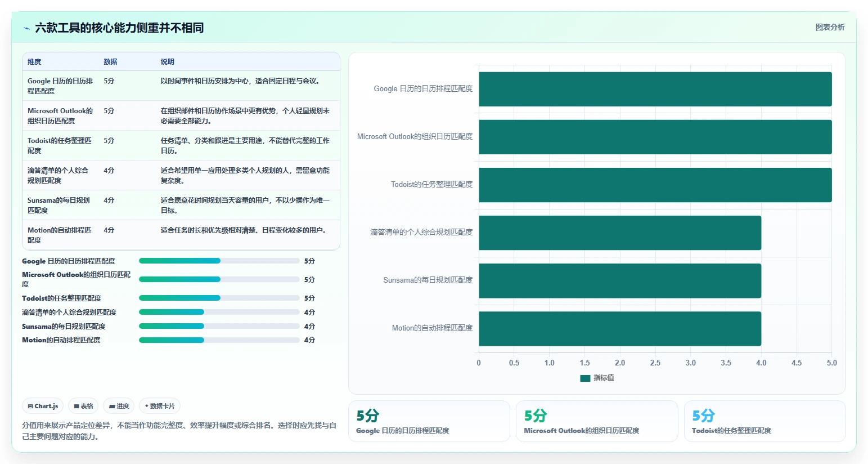Click the 4分 value after the Motion progress bar
Viewport: 868px width, 464px height.
click(x=309, y=340)
